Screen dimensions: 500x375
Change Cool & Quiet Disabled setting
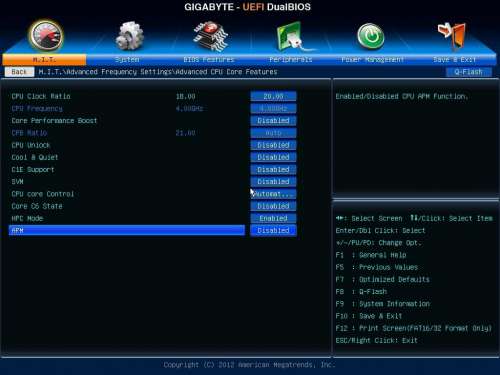pyautogui.click(x=273, y=157)
